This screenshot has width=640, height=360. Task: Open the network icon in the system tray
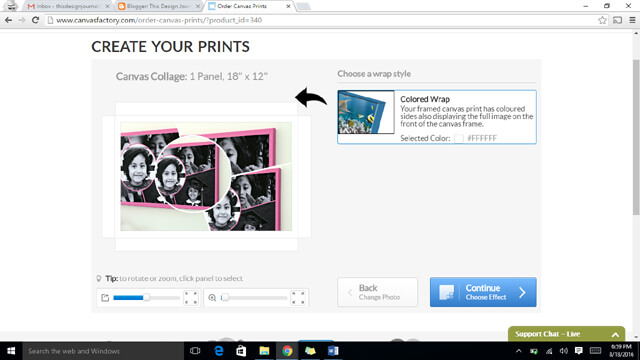pyautogui.click(x=549, y=351)
